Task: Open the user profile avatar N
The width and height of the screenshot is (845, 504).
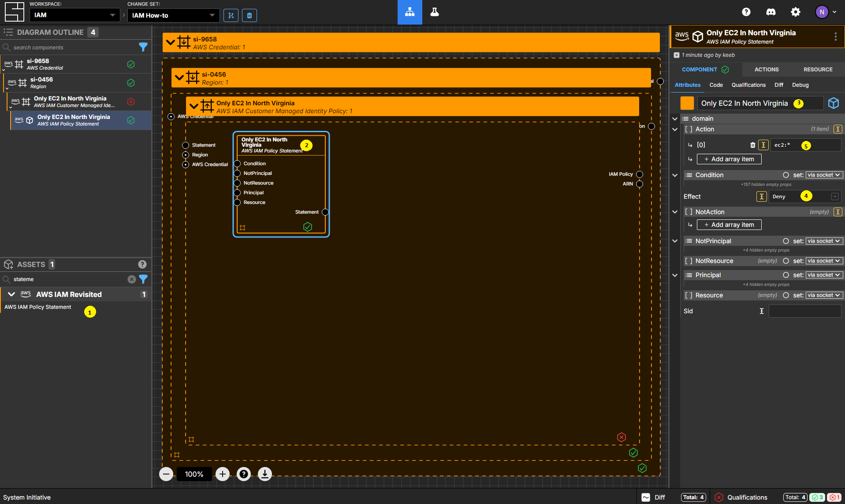Action: point(822,12)
